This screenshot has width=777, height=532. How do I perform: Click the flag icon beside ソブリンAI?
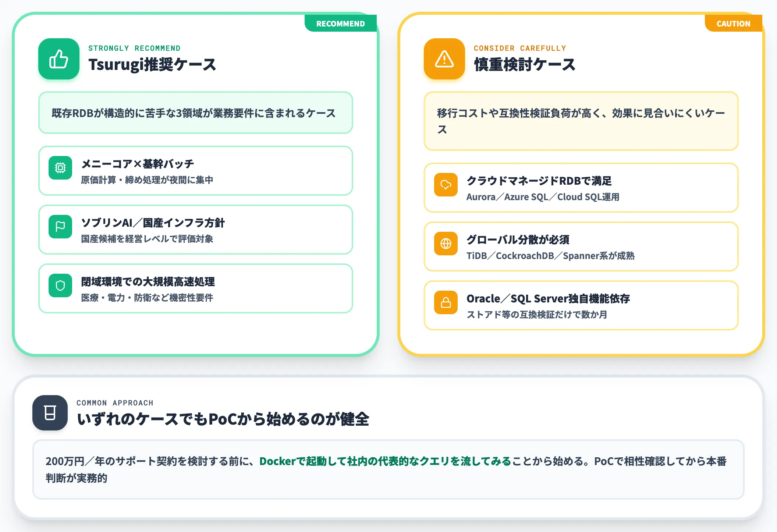60,227
